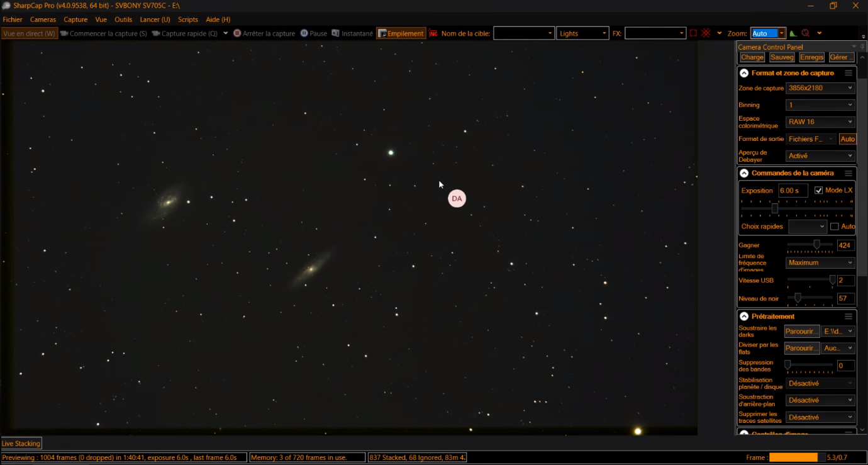Collapse the Format et zone de capture section

[x=744, y=73]
